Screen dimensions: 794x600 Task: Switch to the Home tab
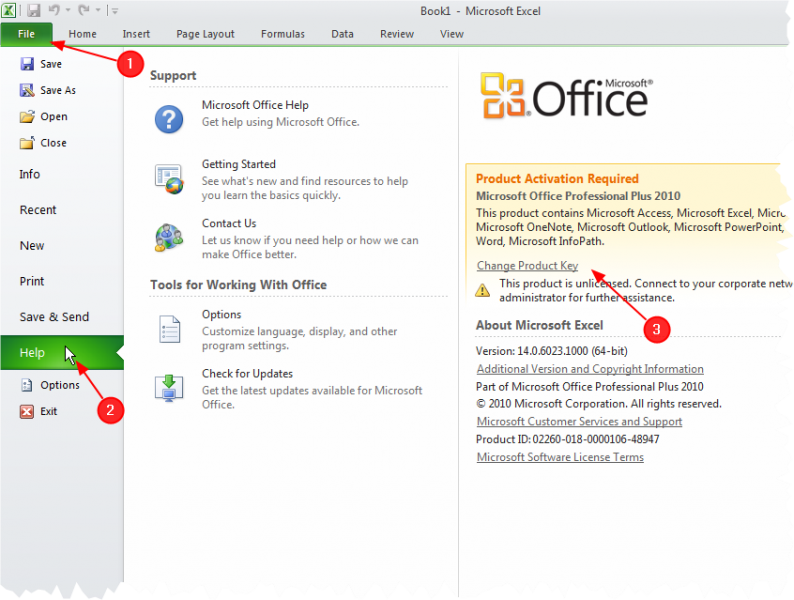tap(83, 34)
